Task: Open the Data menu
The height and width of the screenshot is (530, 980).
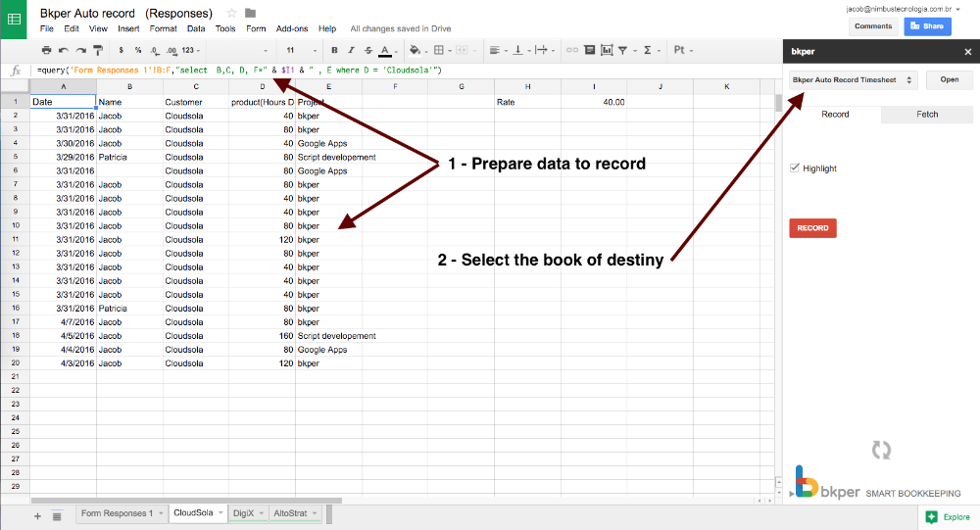Action: coord(196,28)
